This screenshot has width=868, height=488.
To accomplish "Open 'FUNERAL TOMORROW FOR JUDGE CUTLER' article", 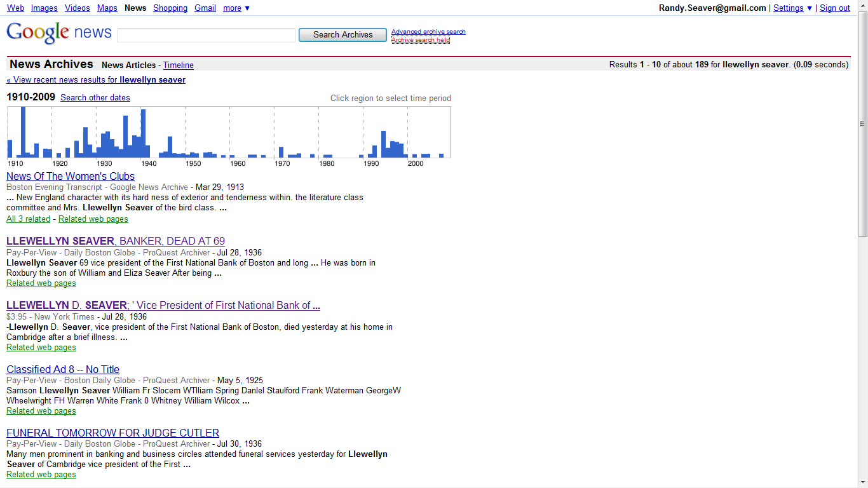I will tap(113, 433).
